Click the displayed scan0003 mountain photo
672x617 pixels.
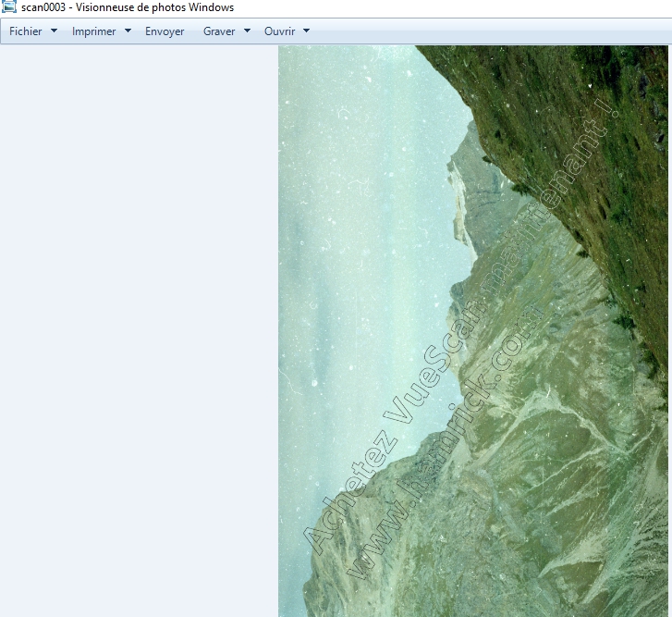click(473, 331)
